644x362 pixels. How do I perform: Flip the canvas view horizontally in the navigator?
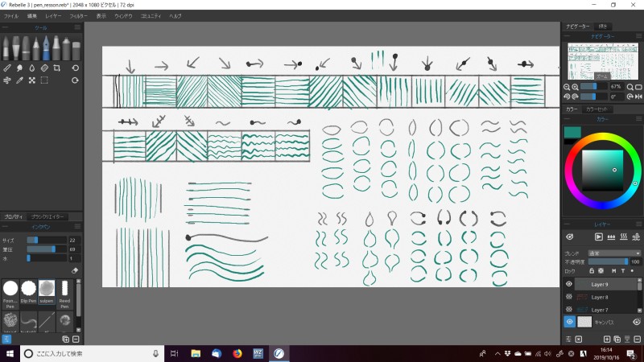coord(638,97)
